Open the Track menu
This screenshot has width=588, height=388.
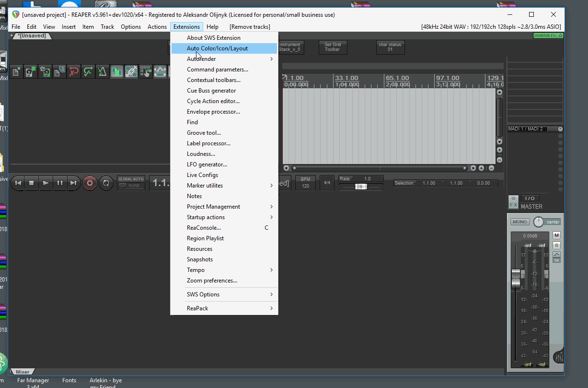[x=107, y=27]
